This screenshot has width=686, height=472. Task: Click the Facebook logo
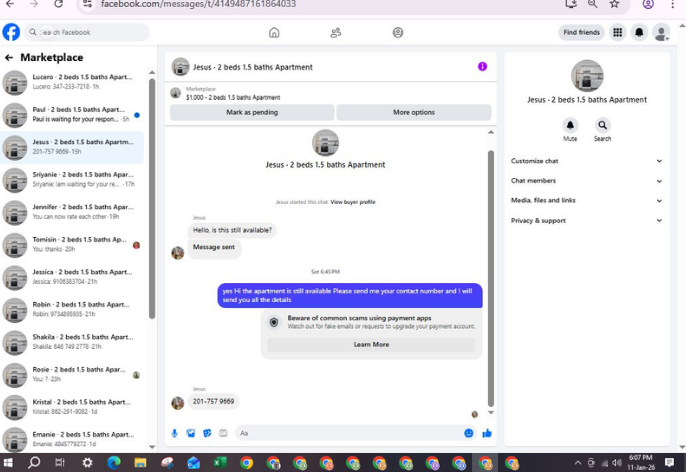click(11, 32)
